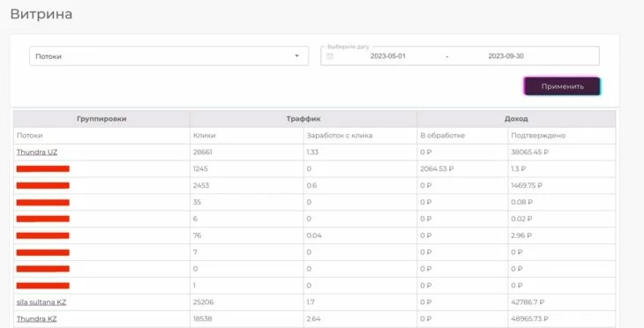Open the Thundra UZ stream link
The width and height of the screenshot is (644, 328).
coord(37,152)
